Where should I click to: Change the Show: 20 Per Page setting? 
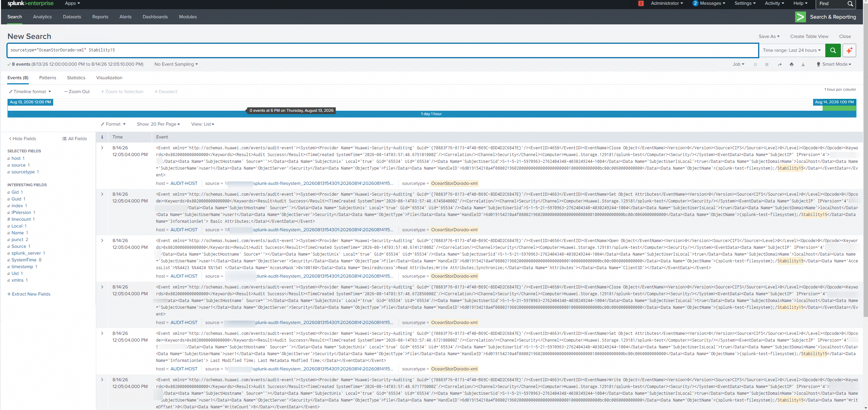pyautogui.click(x=158, y=124)
